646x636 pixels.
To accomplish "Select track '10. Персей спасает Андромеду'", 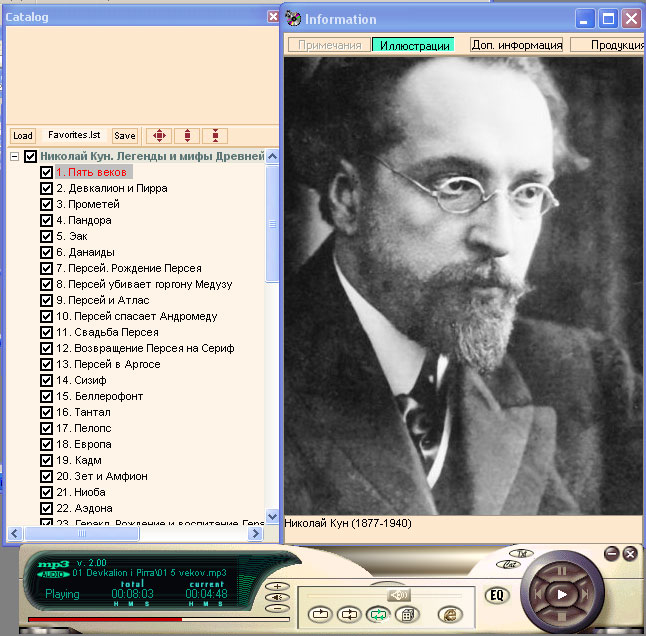I will [136, 316].
